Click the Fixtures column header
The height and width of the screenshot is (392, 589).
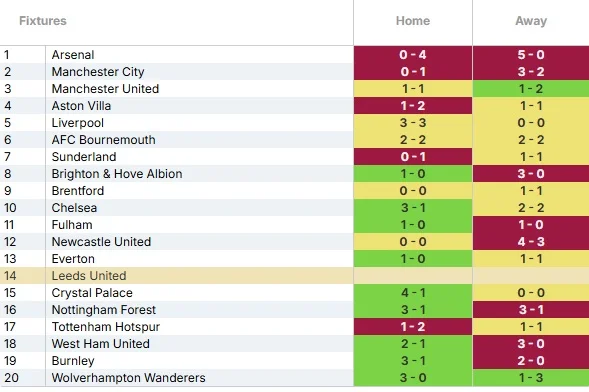coord(43,21)
